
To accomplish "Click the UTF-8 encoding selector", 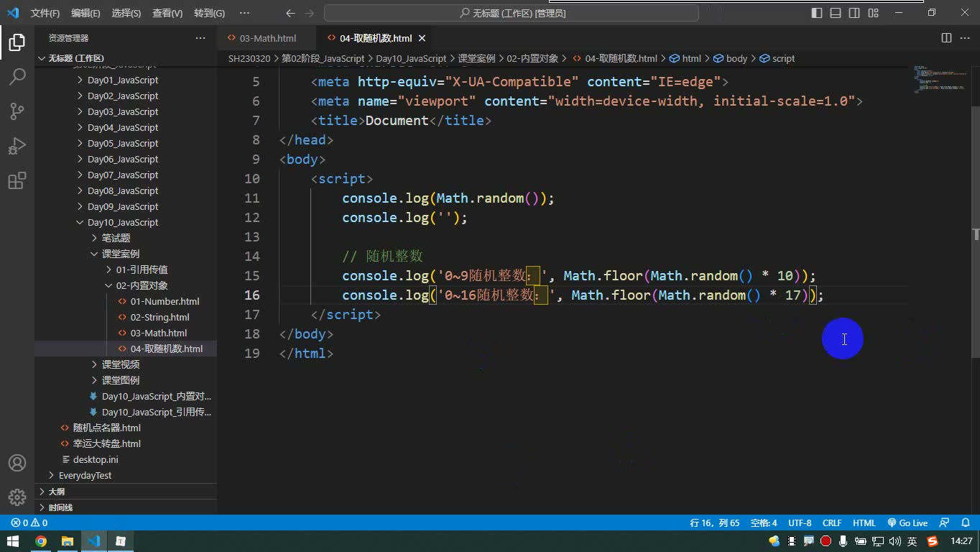I will coord(800,523).
